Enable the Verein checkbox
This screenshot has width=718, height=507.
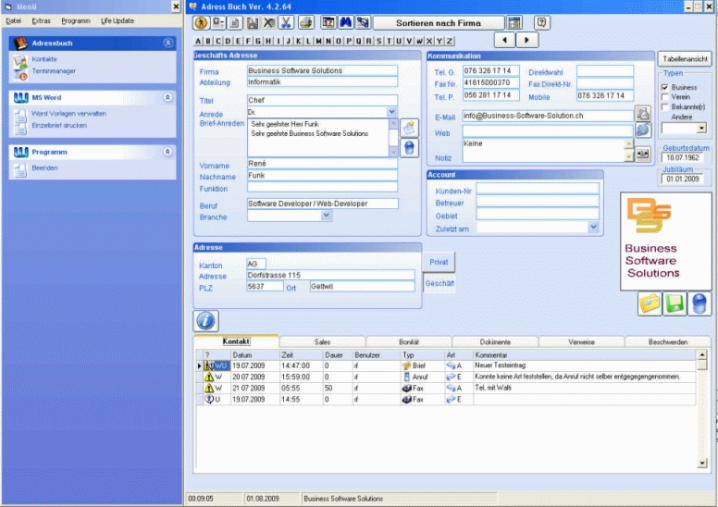click(x=666, y=96)
